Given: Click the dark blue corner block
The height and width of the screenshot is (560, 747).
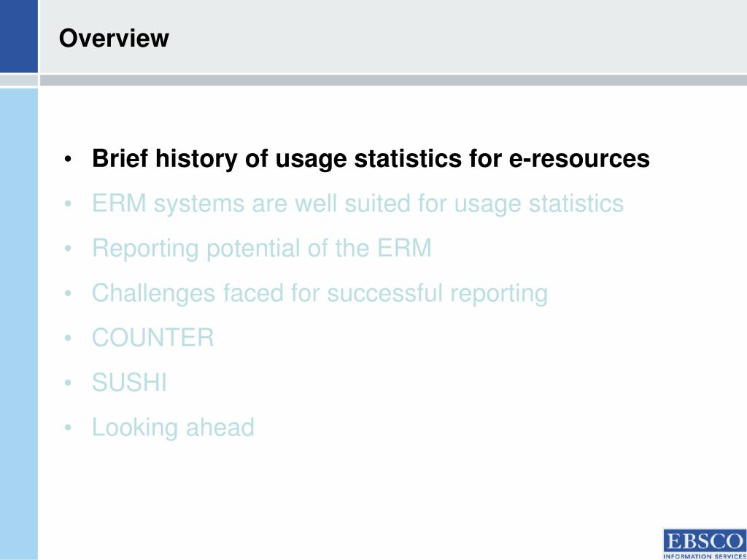Looking at the screenshot, I should click(18, 36).
